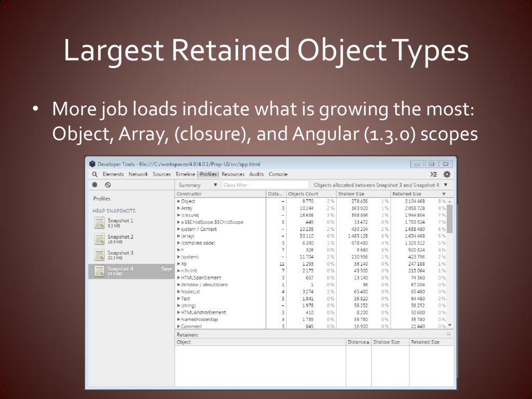The height and width of the screenshot is (399, 532).
Task: Click the Xb constructor row label
Action: 184,264
